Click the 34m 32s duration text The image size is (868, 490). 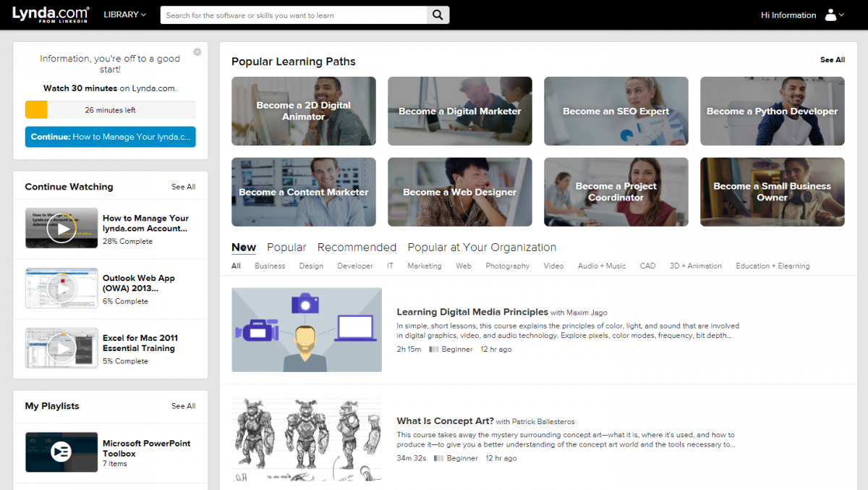click(412, 458)
